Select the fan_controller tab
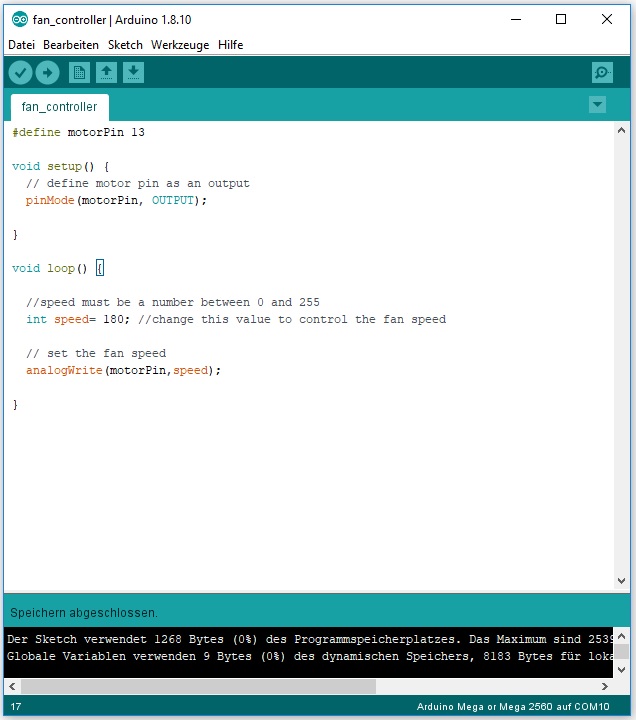 [60, 107]
